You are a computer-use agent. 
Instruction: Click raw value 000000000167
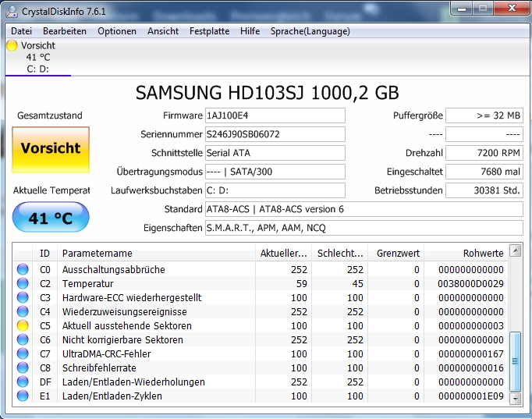tap(470, 354)
